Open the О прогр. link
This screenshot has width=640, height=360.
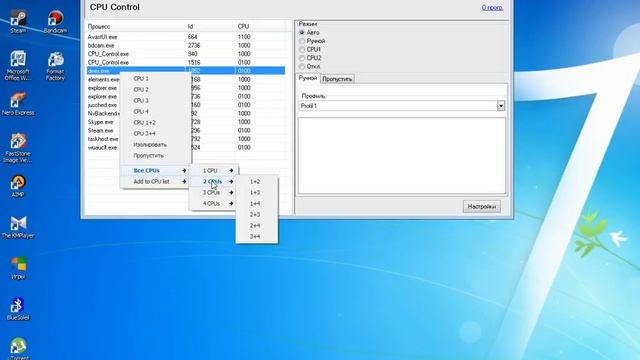tap(492, 7)
